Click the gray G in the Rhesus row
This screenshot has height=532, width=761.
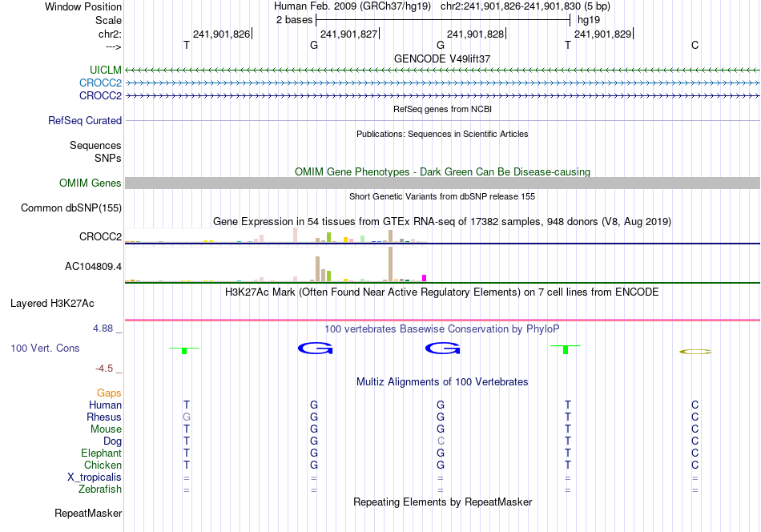[x=187, y=417]
